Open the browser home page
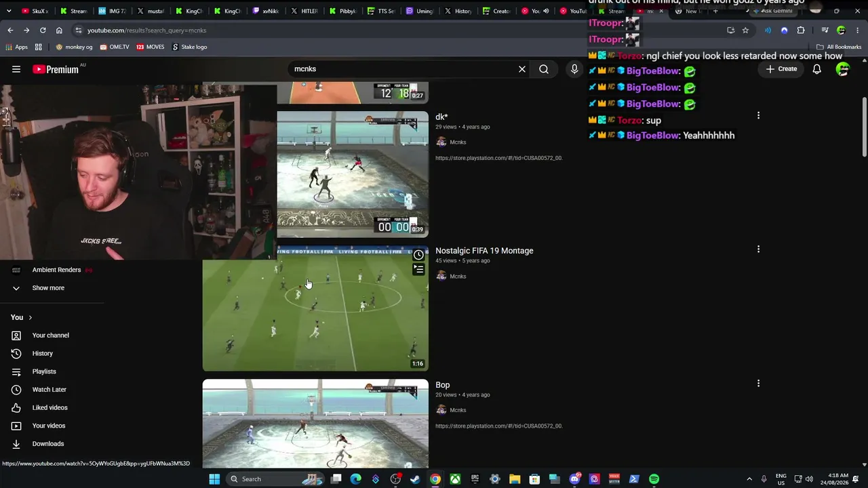 (59, 30)
